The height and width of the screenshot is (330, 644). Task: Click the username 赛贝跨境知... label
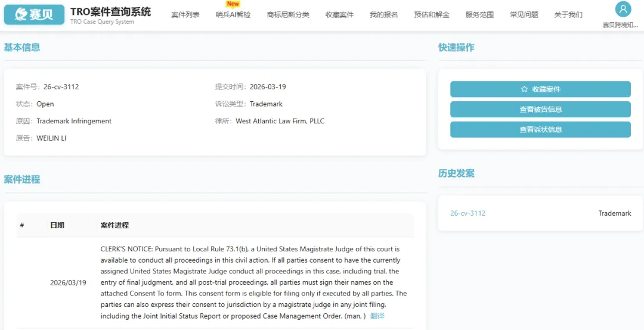coord(620,26)
